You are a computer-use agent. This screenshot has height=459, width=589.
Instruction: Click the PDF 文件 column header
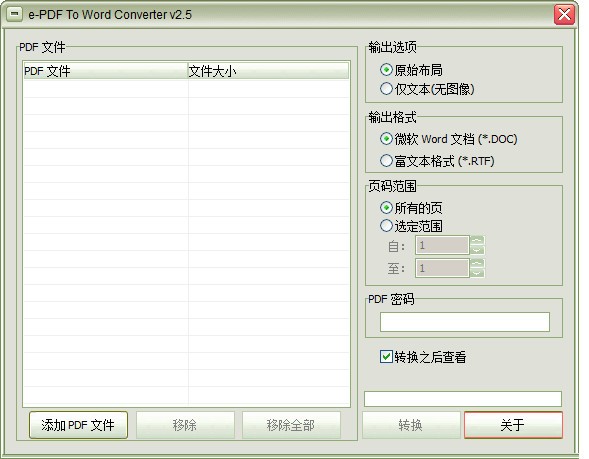[105, 71]
